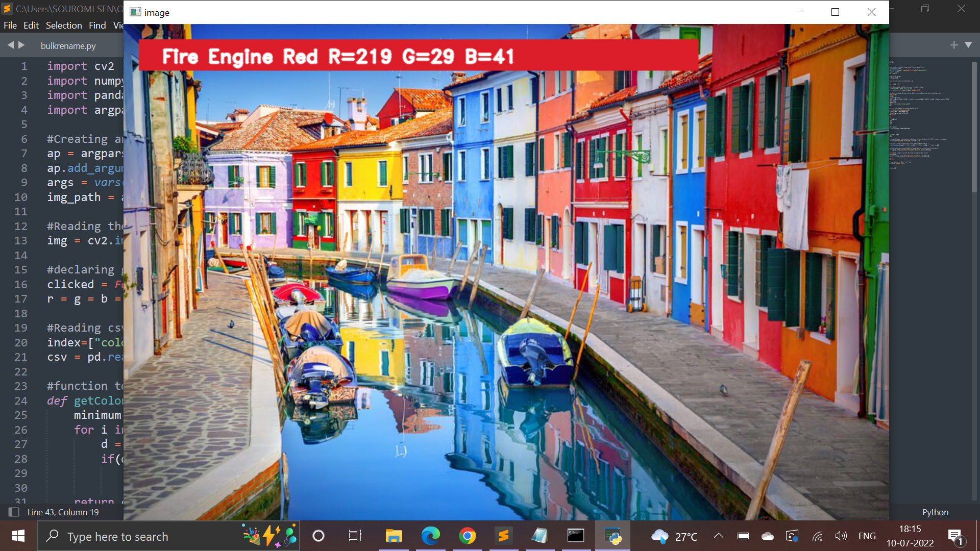The image size is (980, 551).
Task: Open the OneDrive cloud tray icon
Action: tap(768, 536)
